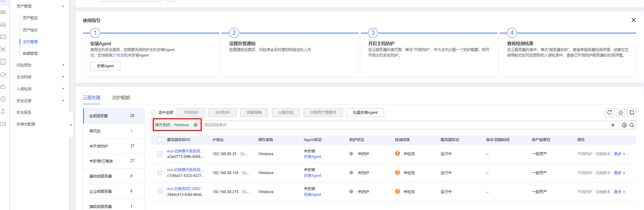
Task: Remove the Windows operating system filter tag
Action: tap(196, 125)
